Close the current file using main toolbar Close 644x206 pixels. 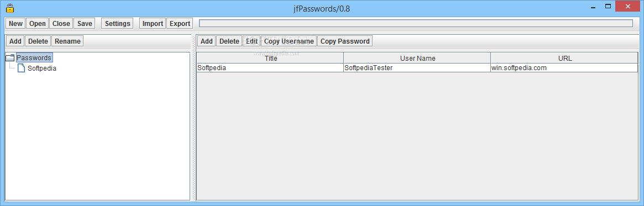point(61,23)
